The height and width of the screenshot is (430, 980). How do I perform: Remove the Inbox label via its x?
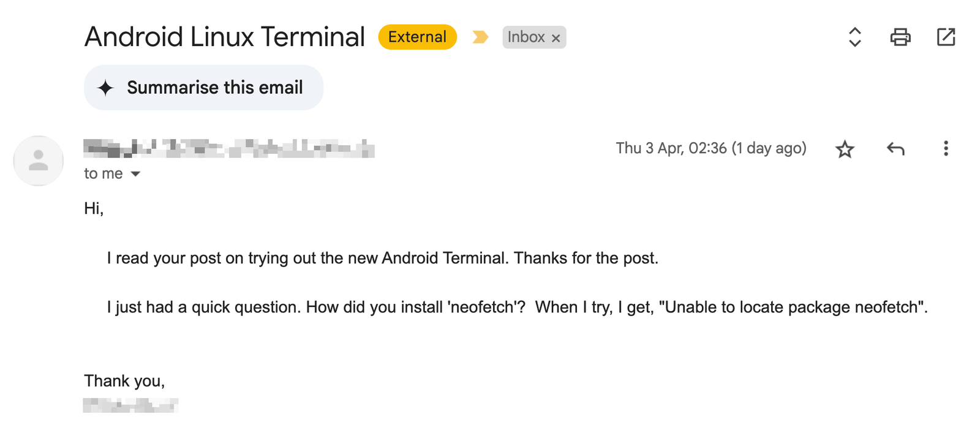(556, 37)
